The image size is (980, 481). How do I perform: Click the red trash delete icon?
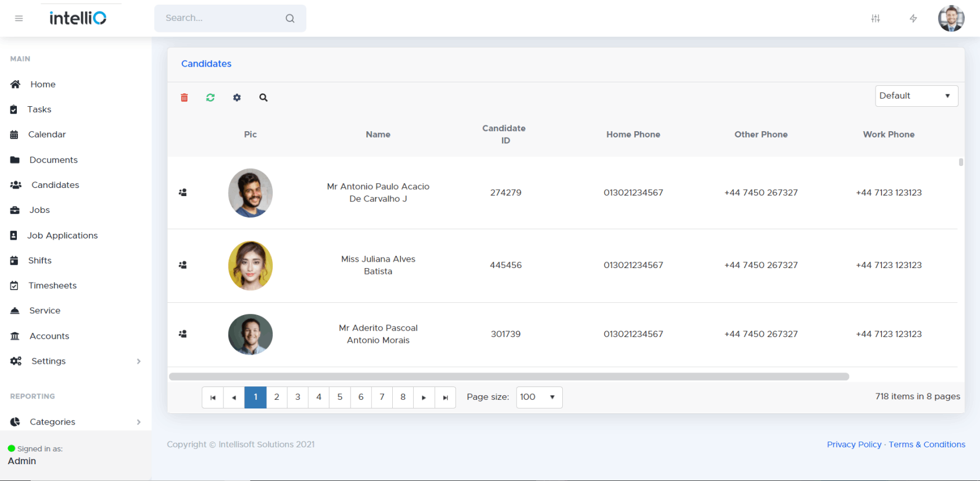point(184,97)
